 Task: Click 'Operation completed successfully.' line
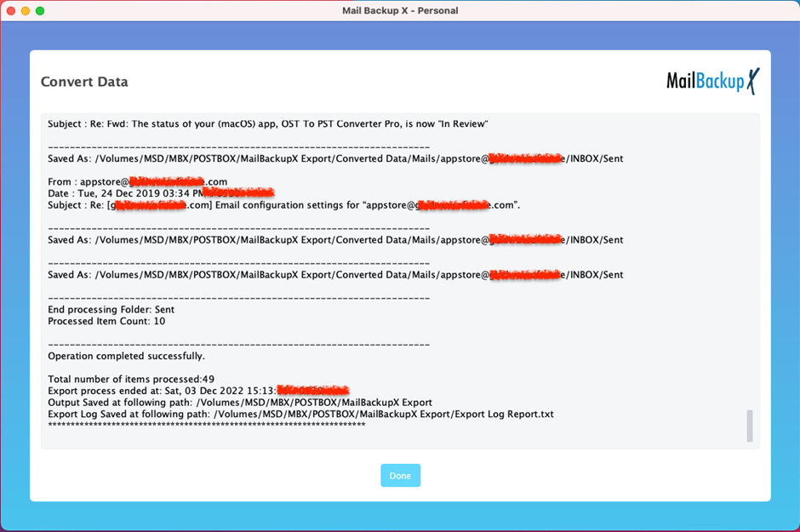tap(126, 356)
